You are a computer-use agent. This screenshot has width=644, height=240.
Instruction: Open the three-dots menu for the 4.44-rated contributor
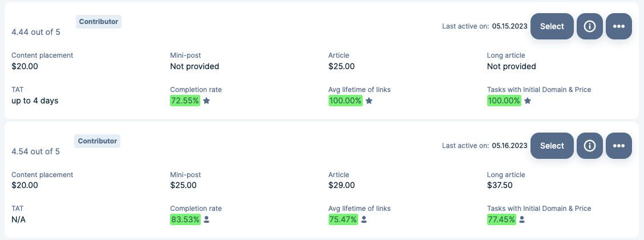[x=618, y=26]
